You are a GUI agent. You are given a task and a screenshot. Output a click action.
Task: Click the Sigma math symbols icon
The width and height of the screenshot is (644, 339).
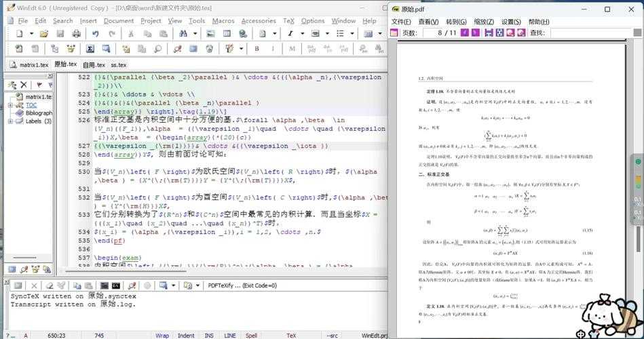[x=90, y=49]
